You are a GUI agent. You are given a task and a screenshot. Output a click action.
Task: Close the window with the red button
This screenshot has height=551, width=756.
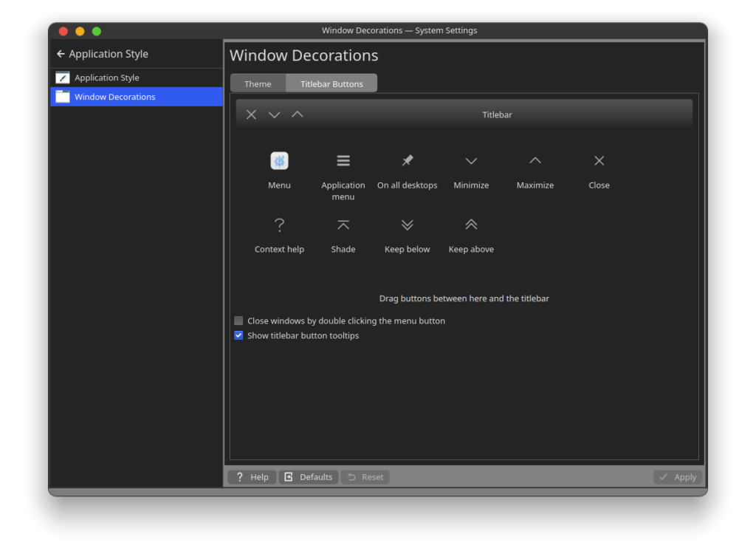coord(63,31)
